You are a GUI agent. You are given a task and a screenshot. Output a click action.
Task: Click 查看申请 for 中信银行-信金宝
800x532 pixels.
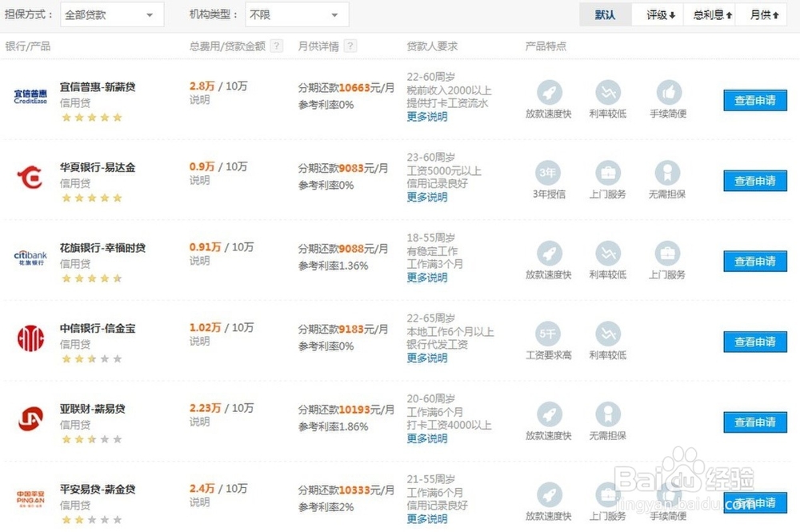(755, 342)
